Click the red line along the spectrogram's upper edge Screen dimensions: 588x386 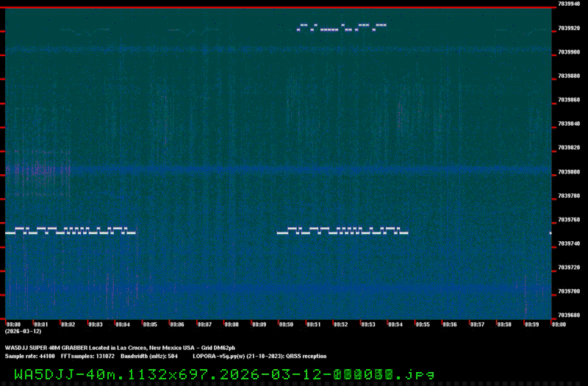[279, 7]
